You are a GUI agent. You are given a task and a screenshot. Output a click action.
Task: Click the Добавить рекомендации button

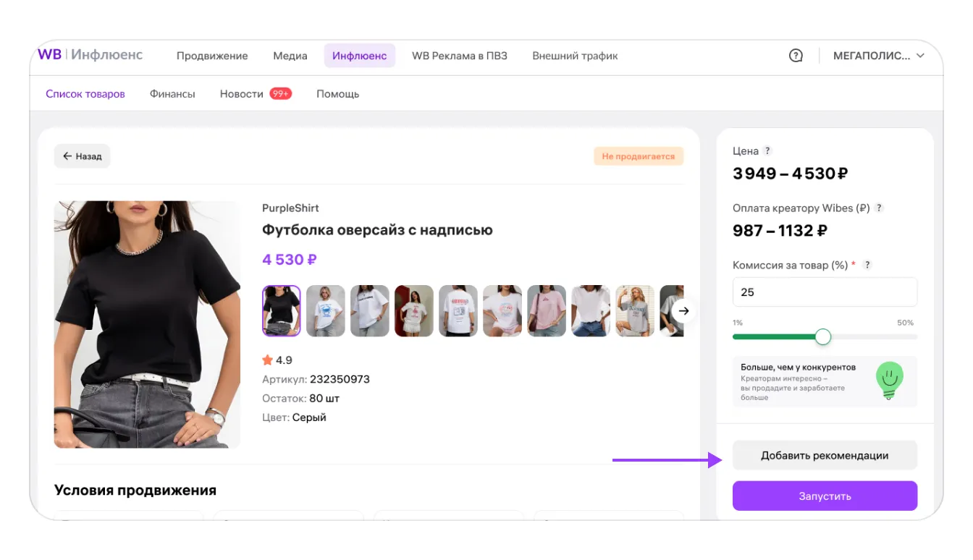(x=825, y=456)
